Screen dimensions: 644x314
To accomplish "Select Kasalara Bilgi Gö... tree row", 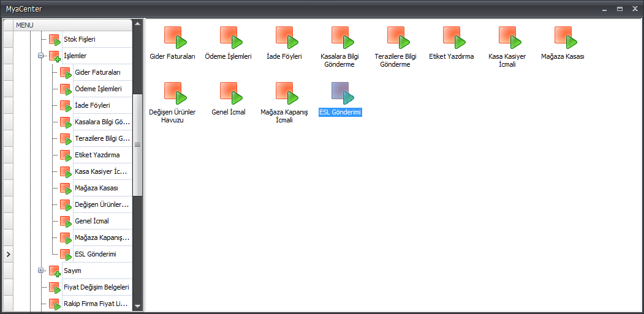I will point(102,122).
